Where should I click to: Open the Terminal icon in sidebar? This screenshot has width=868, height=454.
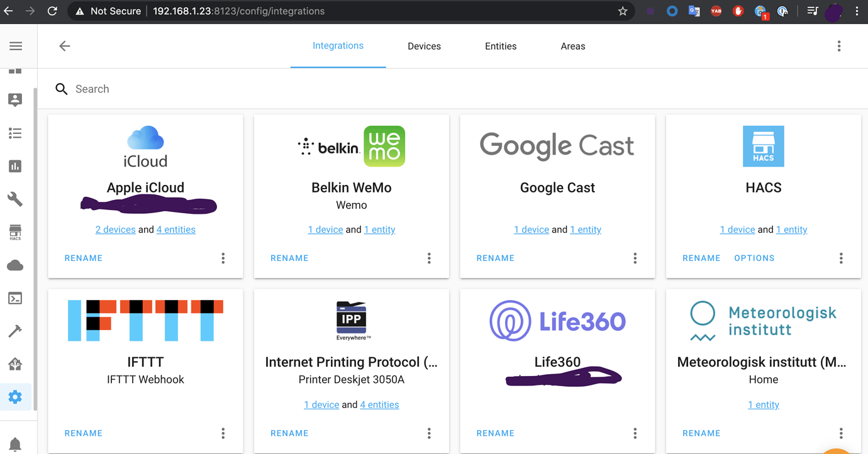(15, 298)
